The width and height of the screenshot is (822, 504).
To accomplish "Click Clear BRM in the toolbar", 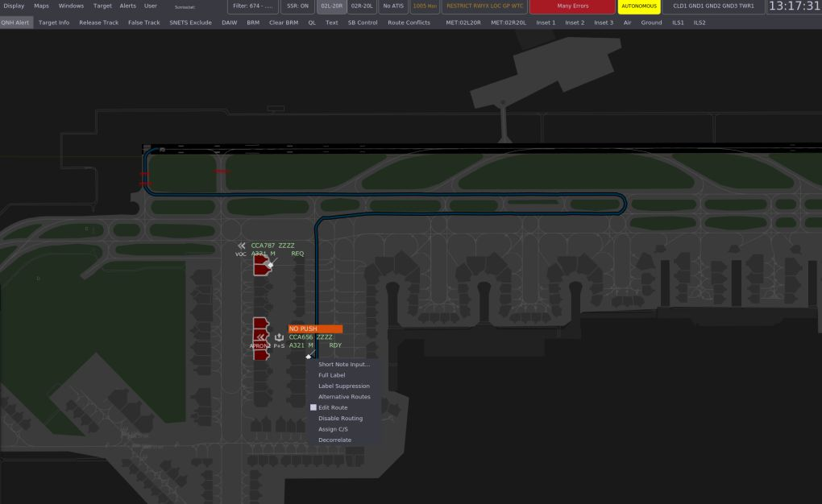I will point(282,22).
